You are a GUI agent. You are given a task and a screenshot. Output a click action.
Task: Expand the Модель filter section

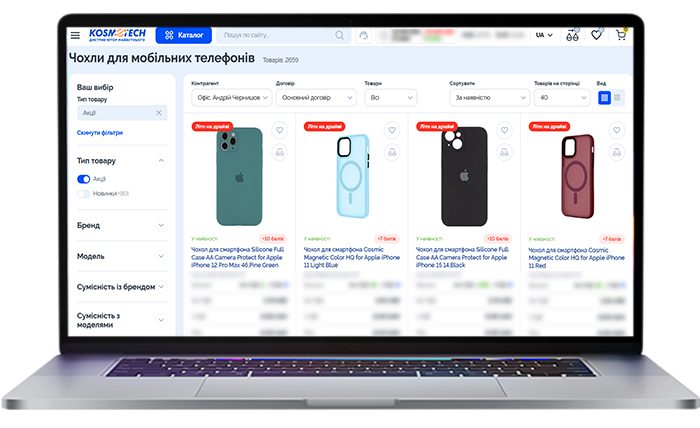click(x=121, y=256)
